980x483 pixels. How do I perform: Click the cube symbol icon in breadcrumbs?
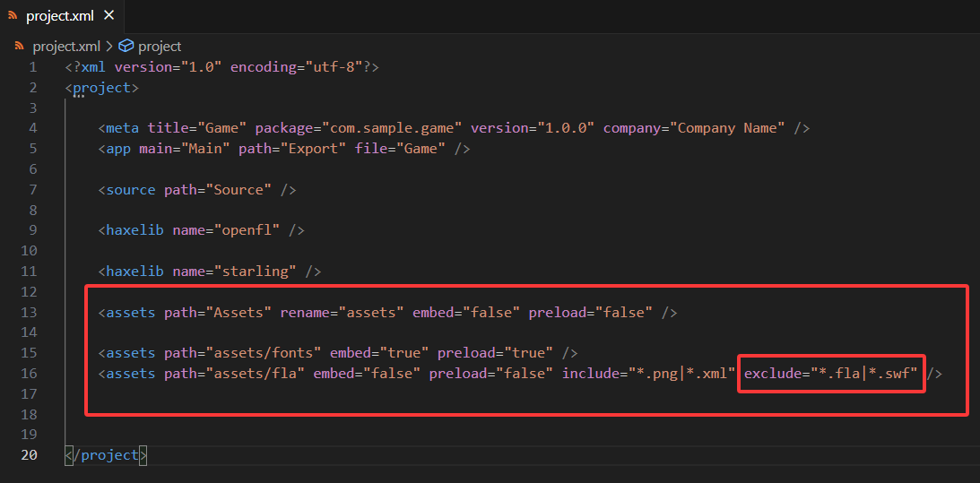click(126, 46)
